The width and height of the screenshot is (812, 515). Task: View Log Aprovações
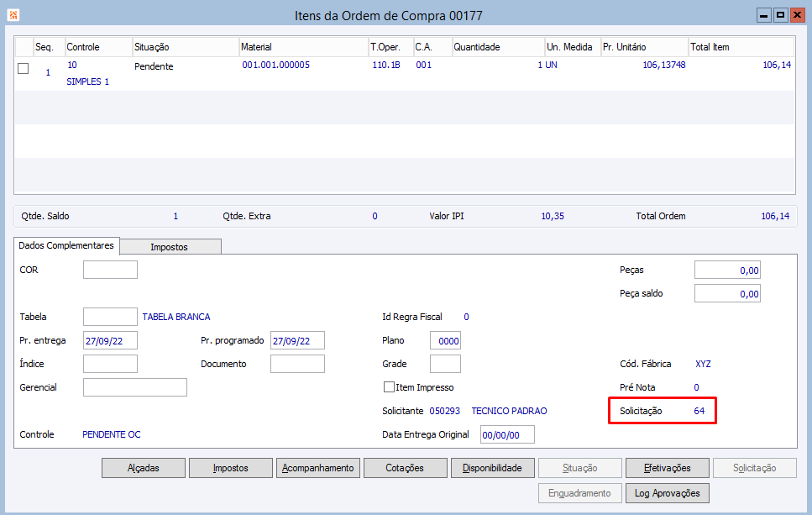[668, 493]
